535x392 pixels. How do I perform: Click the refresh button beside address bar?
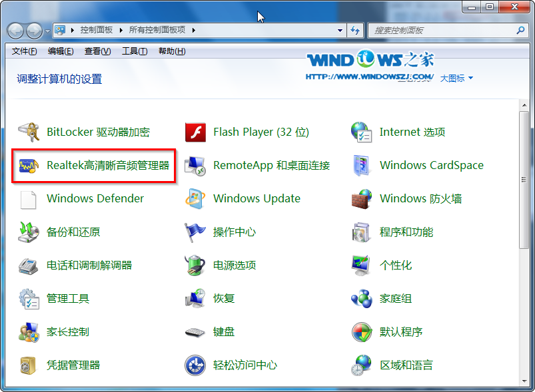(x=355, y=31)
